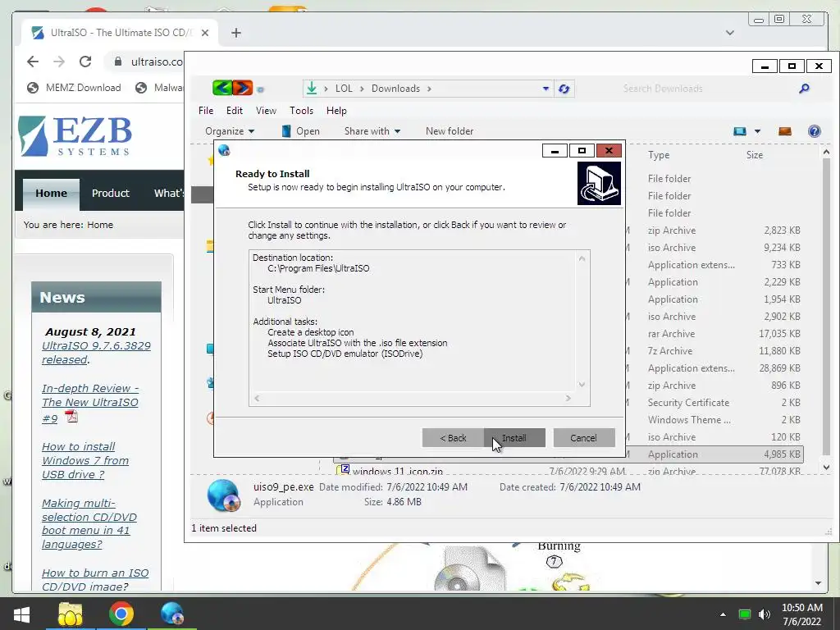Reload the UltraISO page in Chrome
The image size is (840, 630).
tap(85, 62)
